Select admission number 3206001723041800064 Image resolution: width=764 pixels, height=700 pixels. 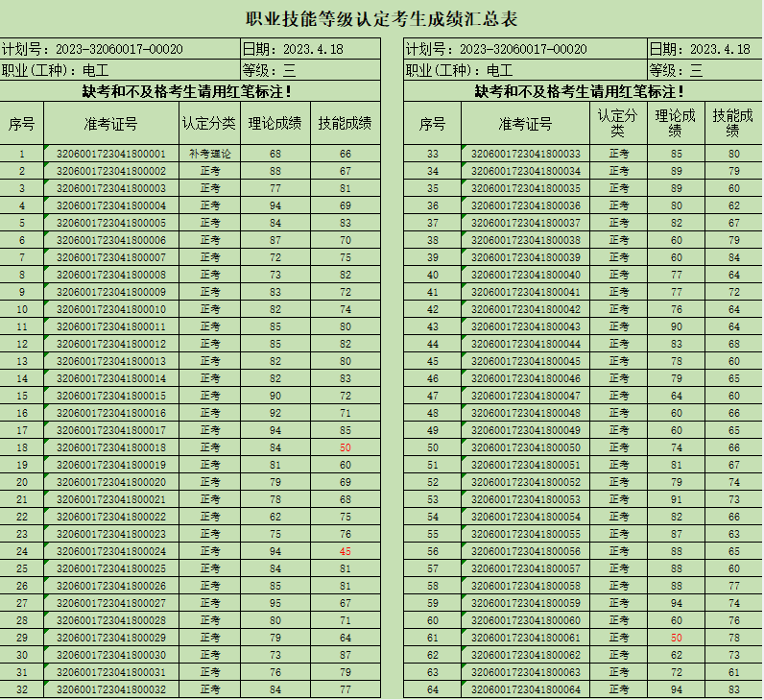[x=525, y=689]
